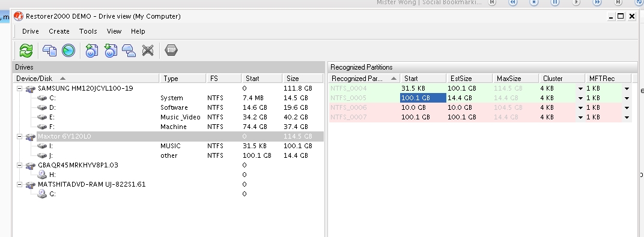This screenshot has height=237, width=644.
Task: Open MFTRec dropdown for NTFS_0005 row
Action: (627, 98)
